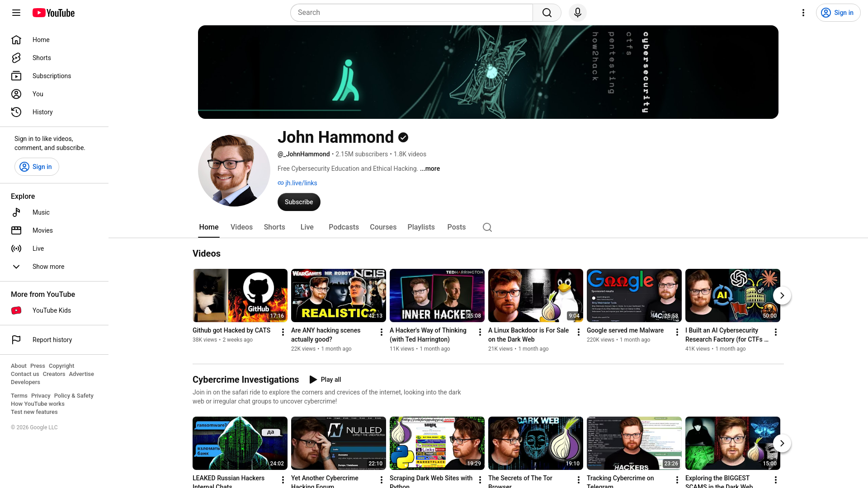Go to Home in sidebar
The height and width of the screenshot is (488, 868).
54,40
